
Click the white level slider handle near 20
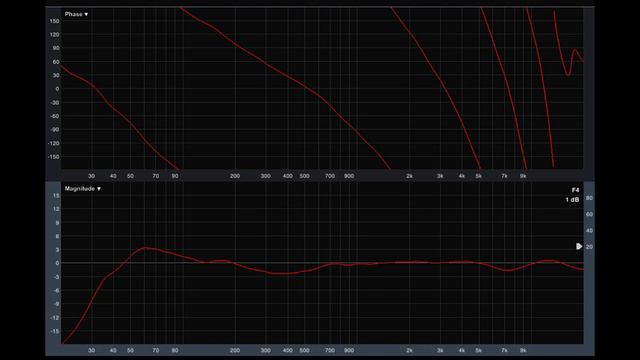[x=579, y=246]
